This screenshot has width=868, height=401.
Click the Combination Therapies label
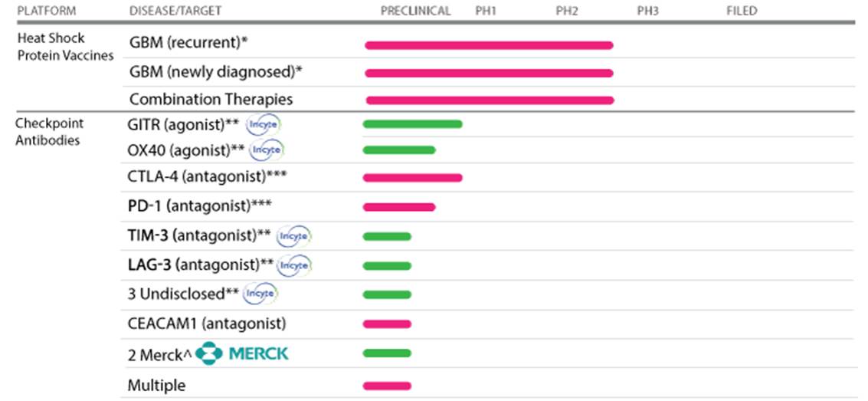coord(211,100)
